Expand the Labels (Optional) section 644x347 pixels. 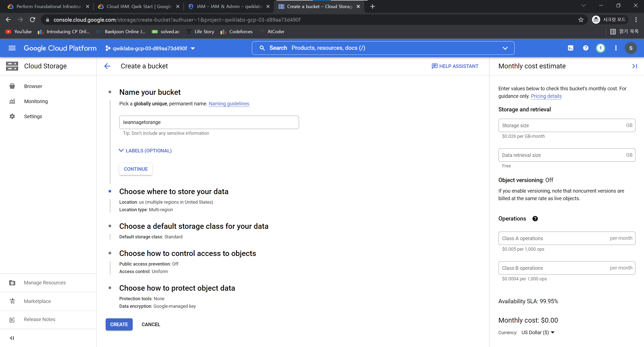[x=145, y=151]
